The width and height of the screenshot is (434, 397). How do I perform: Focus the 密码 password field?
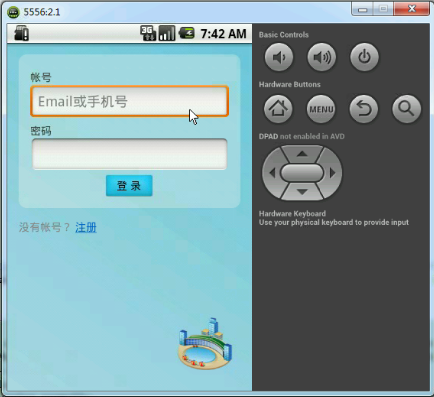coord(129,154)
